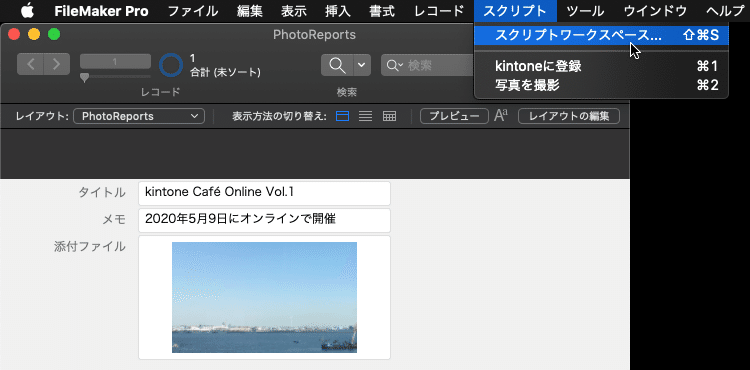Click the プレビュー button
Viewport: 750px width, 370px height.
(x=454, y=116)
